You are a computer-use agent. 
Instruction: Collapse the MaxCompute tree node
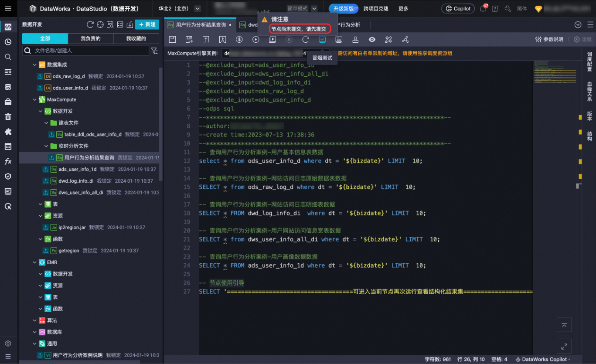pyautogui.click(x=35, y=99)
